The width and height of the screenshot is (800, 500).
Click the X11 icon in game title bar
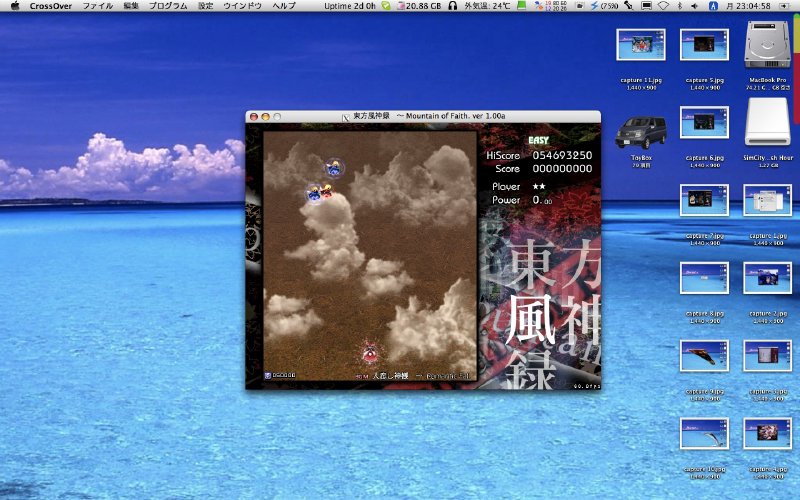[x=346, y=117]
